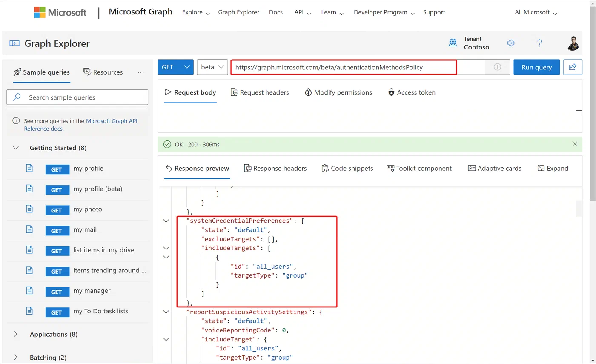Click the share query icon
596x364 pixels.
click(573, 67)
